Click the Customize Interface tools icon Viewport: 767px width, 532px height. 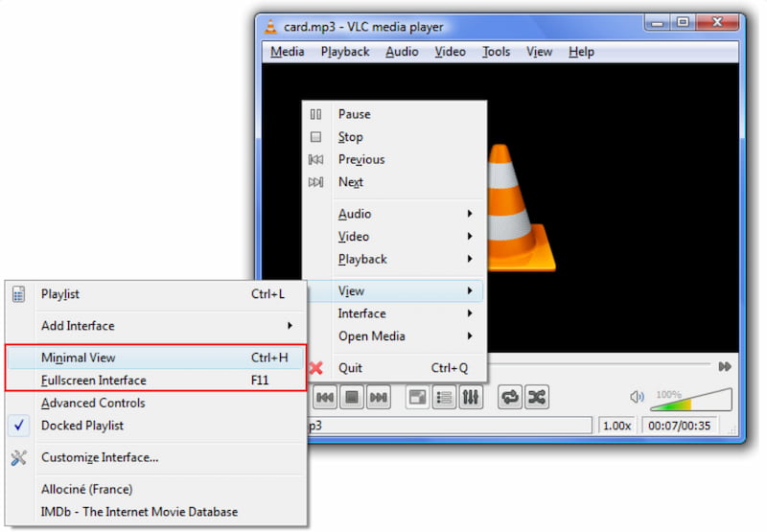[x=18, y=457]
